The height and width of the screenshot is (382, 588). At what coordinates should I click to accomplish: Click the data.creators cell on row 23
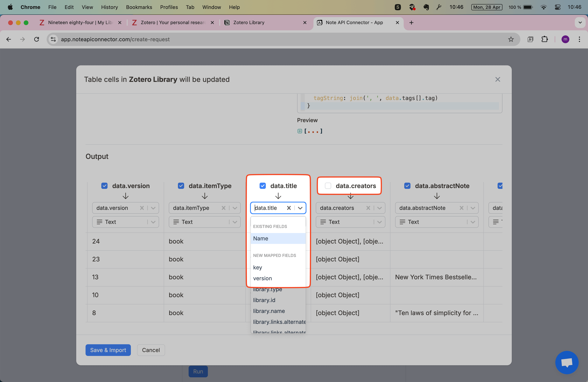pyautogui.click(x=350, y=259)
